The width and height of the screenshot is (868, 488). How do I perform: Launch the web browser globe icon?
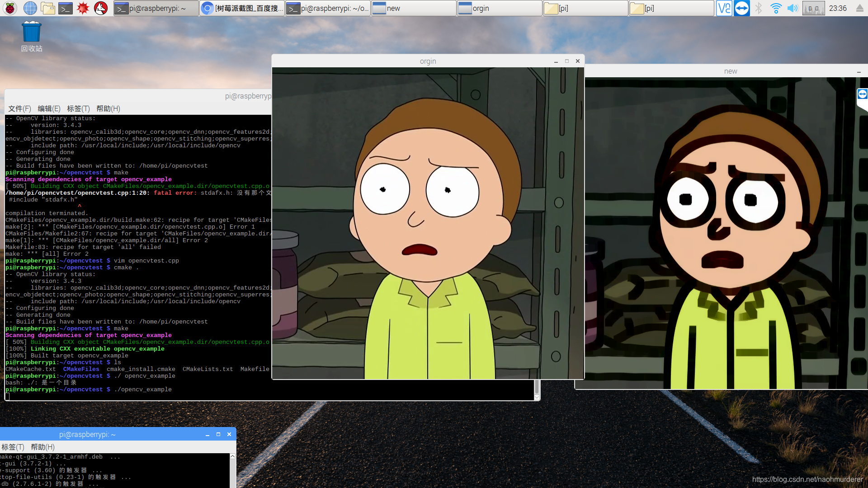[30, 8]
